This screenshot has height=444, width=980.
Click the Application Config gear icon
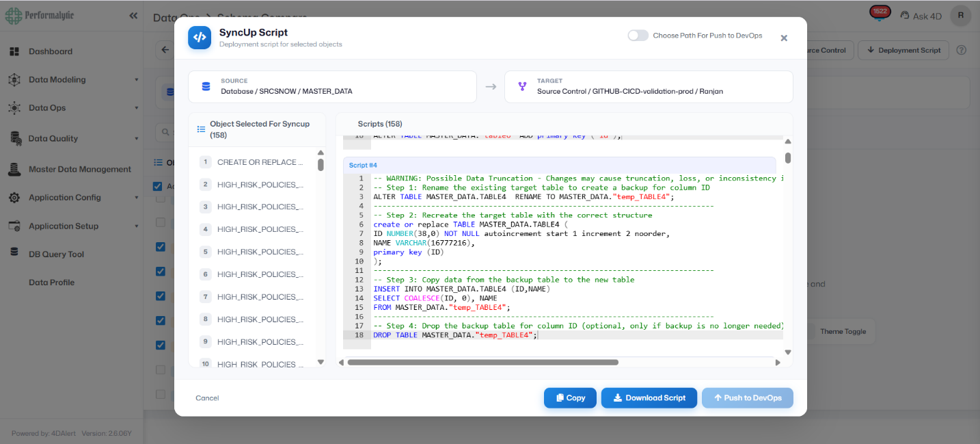14,198
